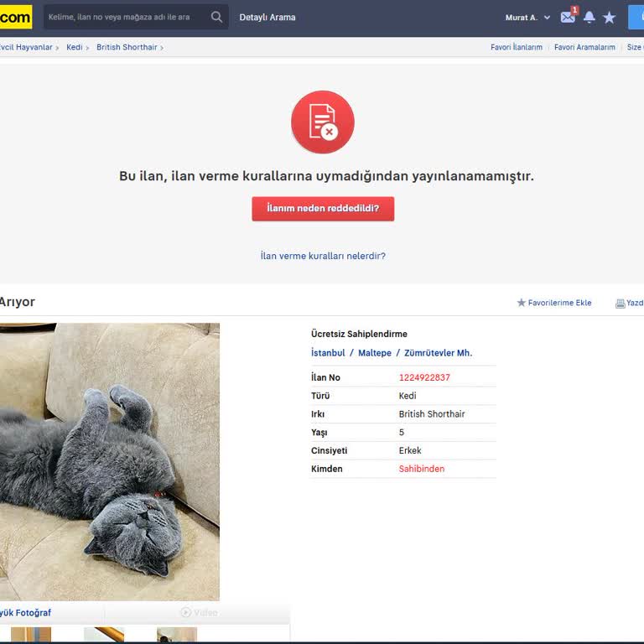Go to Evcil Hayvanlar breadcrumb
The image size is (644, 644).
tap(26, 47)
